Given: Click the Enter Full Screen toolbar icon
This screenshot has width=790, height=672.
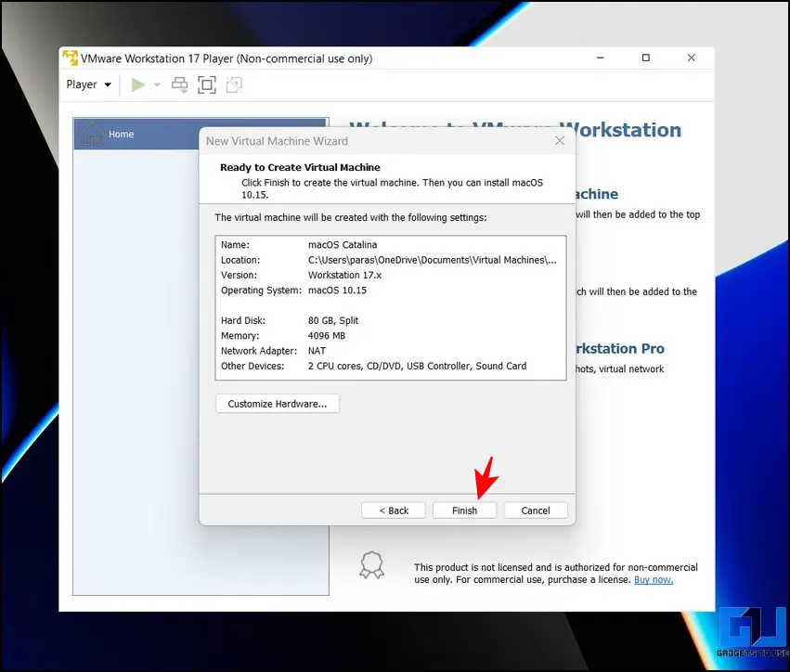Looking at the screenshot, I should (207, 84).
